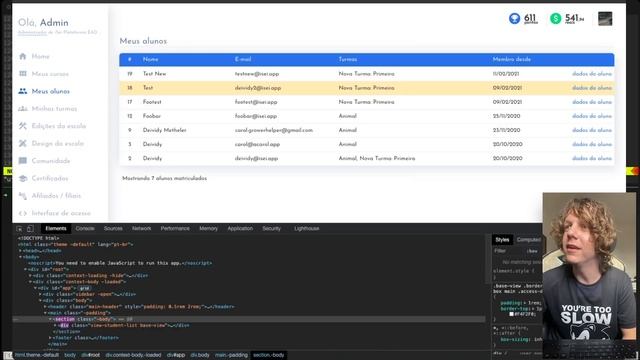The image size is (640, 360).
Task: Toggle DevTools device toolbar icon
Action: pos(30,229)
